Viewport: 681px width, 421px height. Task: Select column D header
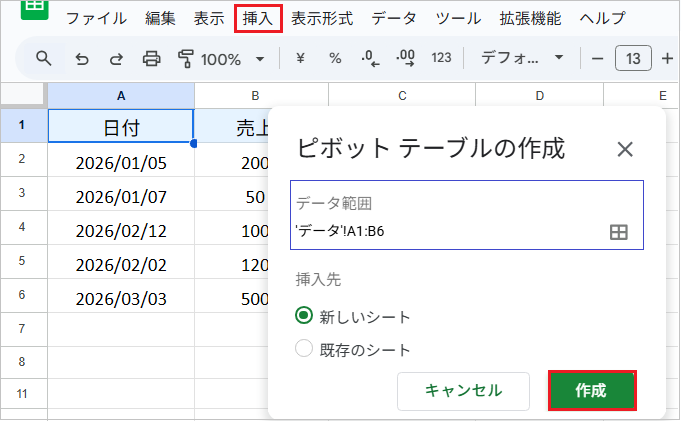539,95
